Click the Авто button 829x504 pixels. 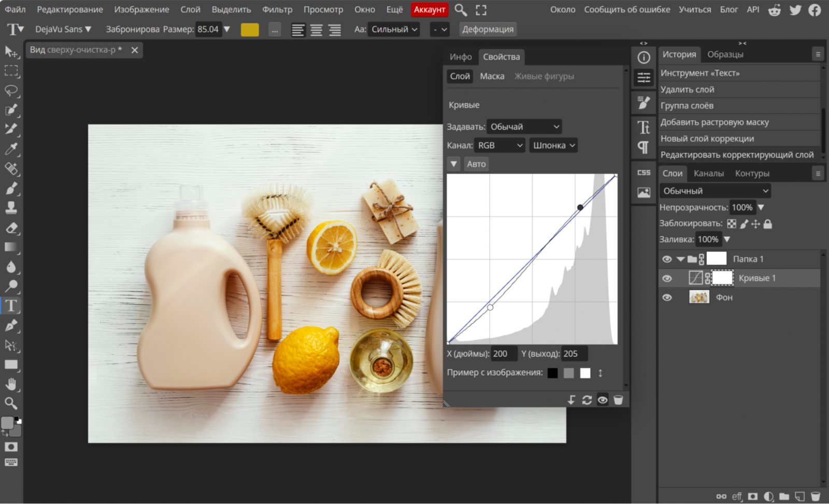coord(476,164)
